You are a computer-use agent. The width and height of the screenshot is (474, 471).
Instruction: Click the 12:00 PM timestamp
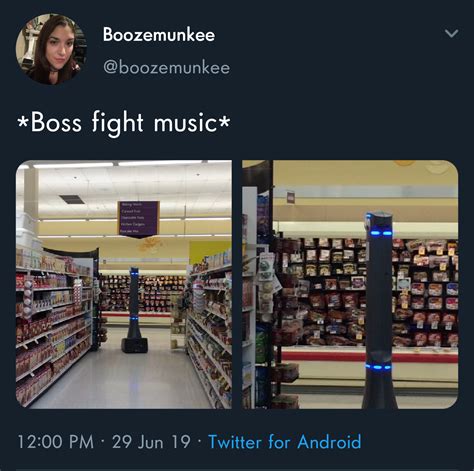56,442
